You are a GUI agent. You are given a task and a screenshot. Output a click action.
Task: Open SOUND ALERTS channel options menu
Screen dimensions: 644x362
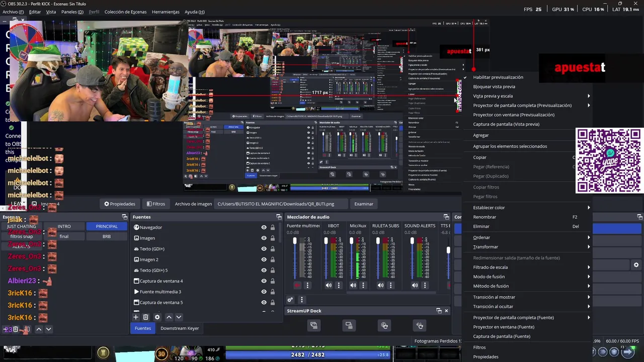click(425, 285)
